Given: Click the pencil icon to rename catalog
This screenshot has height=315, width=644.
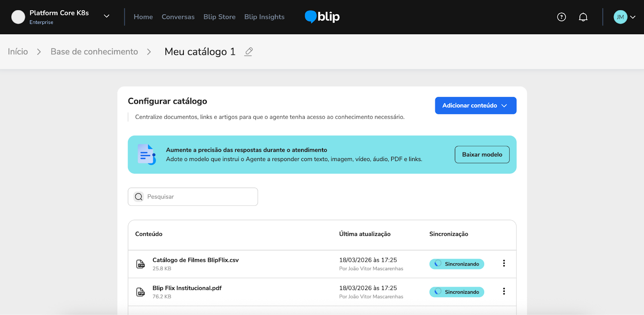Looking at the screenshot, I should [249, 52].
